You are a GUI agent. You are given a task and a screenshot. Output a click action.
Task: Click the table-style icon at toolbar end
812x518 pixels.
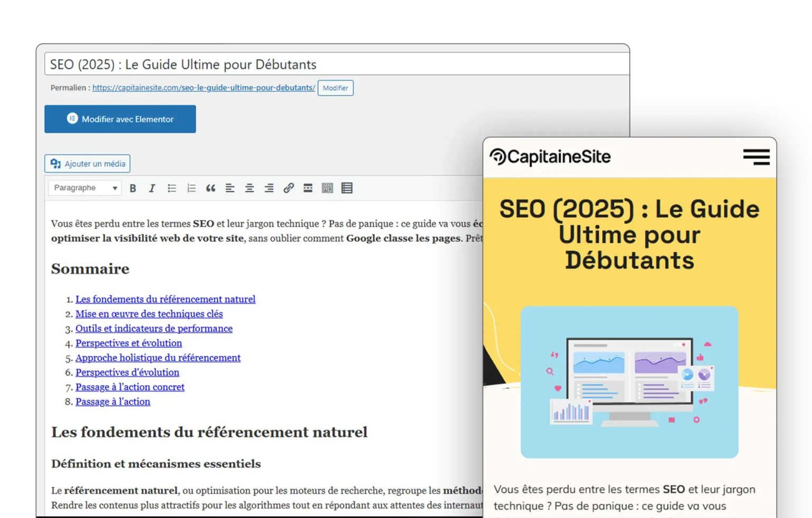(347, 188)
